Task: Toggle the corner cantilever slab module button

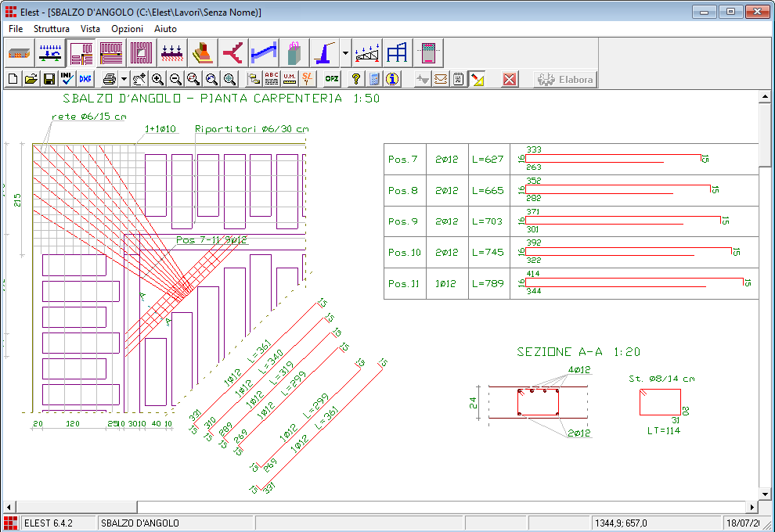Action: point(81,53)
